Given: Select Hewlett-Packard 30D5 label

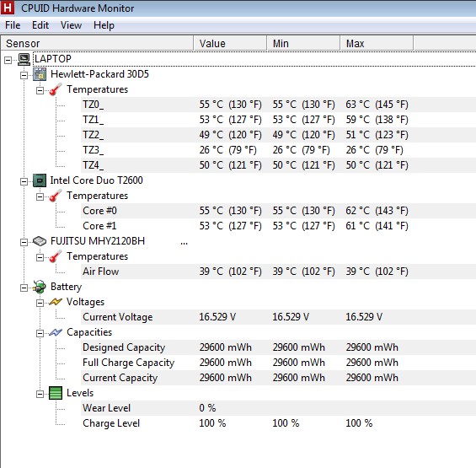Looking at the screenshot, I should [x=99, y=74].
